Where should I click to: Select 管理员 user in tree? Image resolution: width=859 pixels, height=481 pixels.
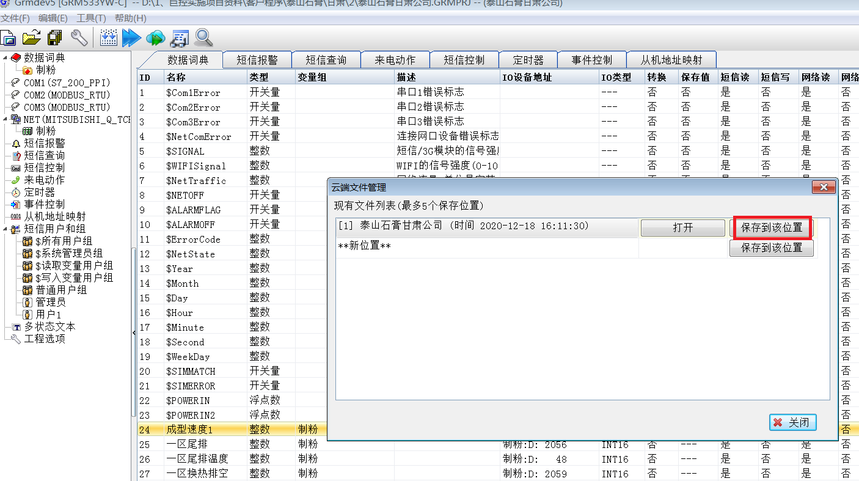click(x=50, y=302)
